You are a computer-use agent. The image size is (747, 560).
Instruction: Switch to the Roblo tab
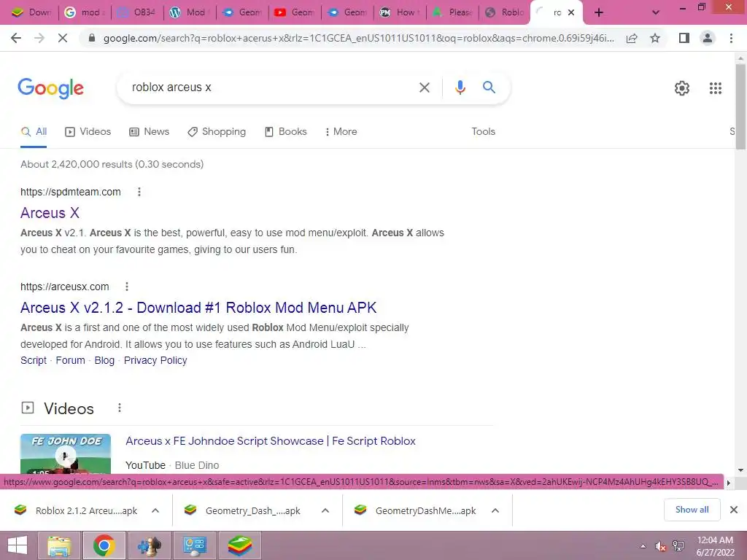point(505,12)
